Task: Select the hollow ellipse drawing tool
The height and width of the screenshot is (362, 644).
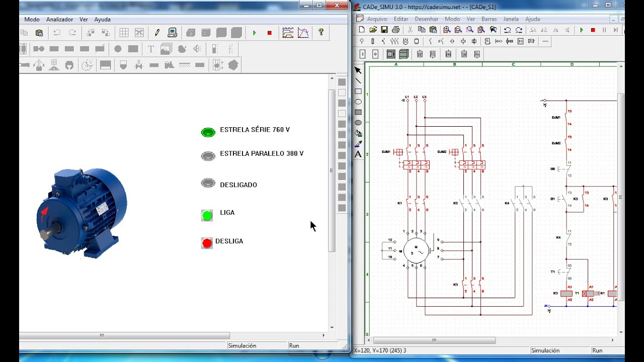Action: [x=358, y=102]
